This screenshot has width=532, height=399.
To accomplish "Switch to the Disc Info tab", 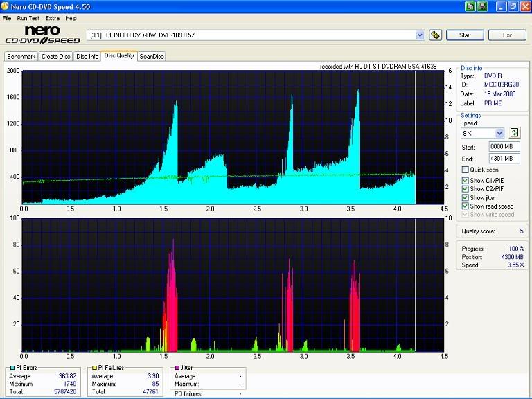I will pyautogui.click(x=87, y=56).
